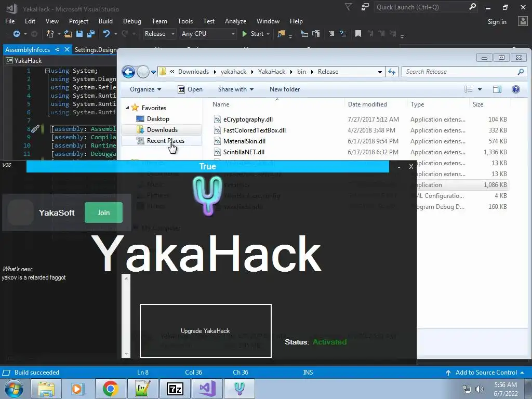The image size is (532, 399).
Task: Click the volume speaker tray icon
Action: pos(479,389)
